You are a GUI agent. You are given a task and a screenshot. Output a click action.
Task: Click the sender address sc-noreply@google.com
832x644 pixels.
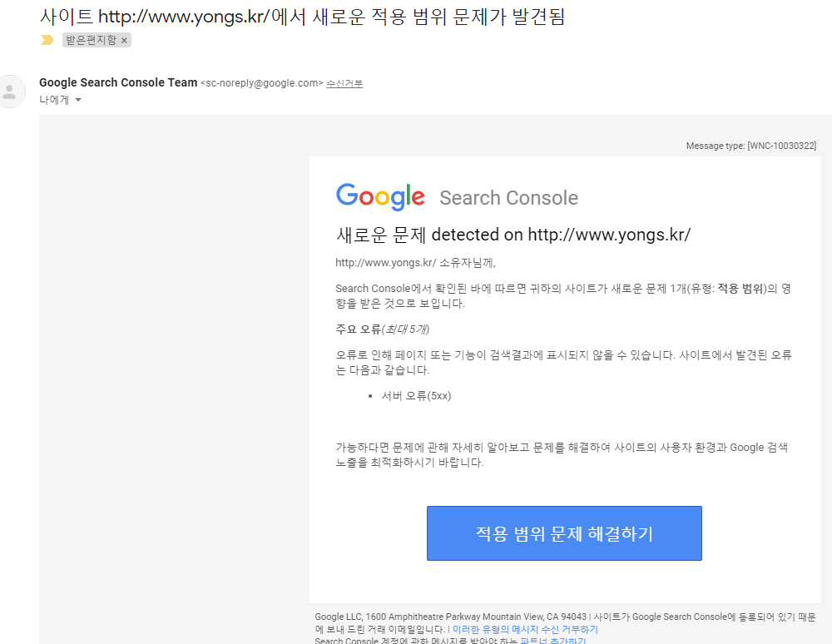[261, 83]
